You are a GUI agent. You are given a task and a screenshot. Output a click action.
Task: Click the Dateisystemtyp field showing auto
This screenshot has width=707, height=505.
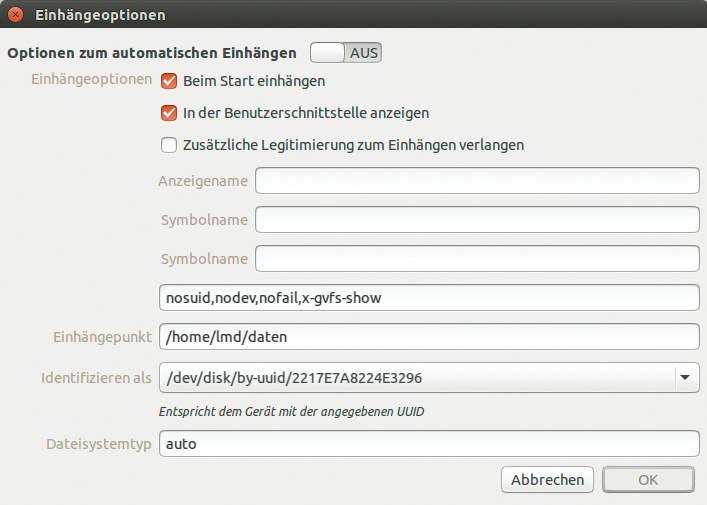pyautogui.click(x=428, y=443)
